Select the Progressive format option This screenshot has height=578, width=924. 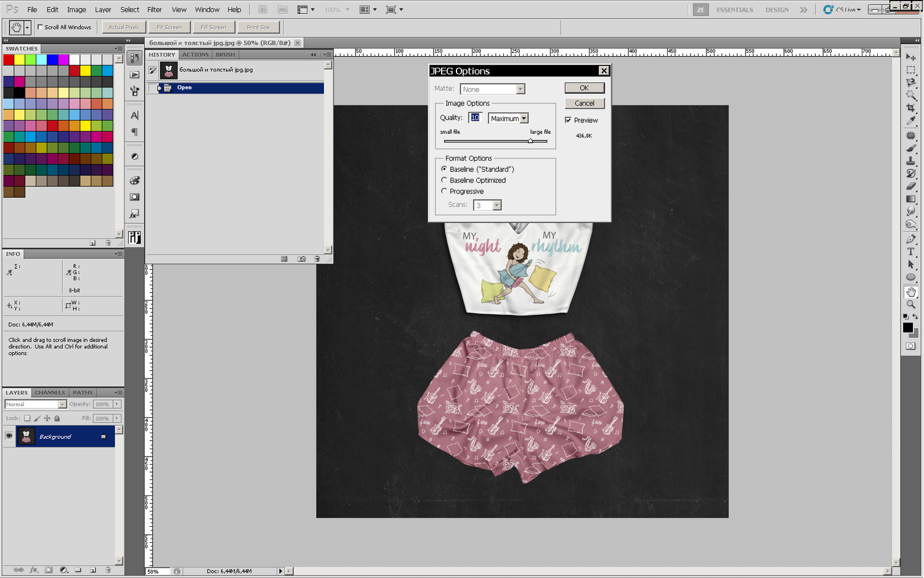pos(444,192)
